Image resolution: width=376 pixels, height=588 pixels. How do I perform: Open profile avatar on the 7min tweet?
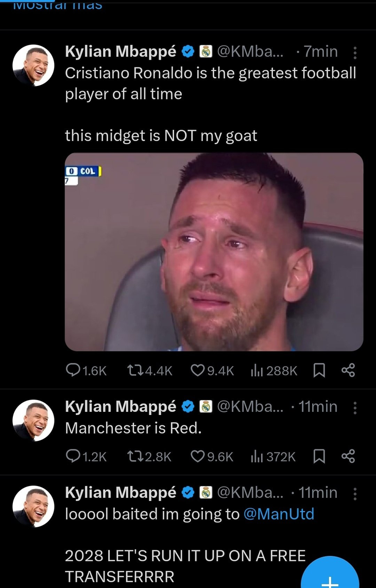[x=33, y=65]
